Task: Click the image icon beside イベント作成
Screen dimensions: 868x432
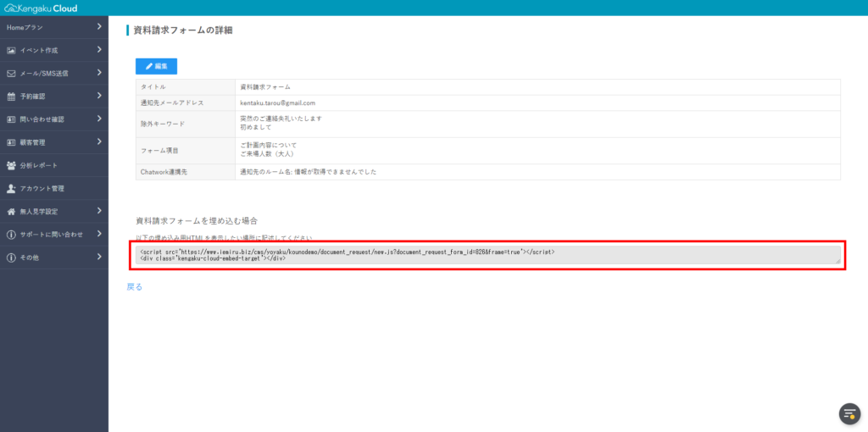Action: [x=11, y=50]
